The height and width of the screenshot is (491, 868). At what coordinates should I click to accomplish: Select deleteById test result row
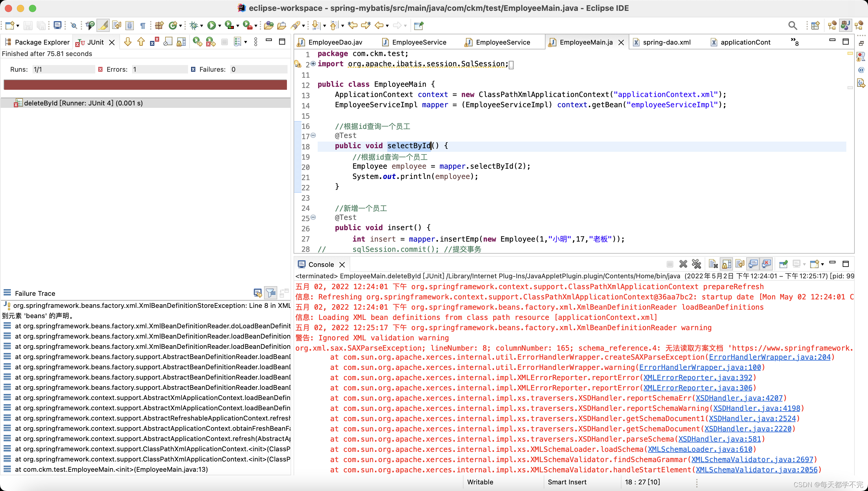(x=145, y=103)
